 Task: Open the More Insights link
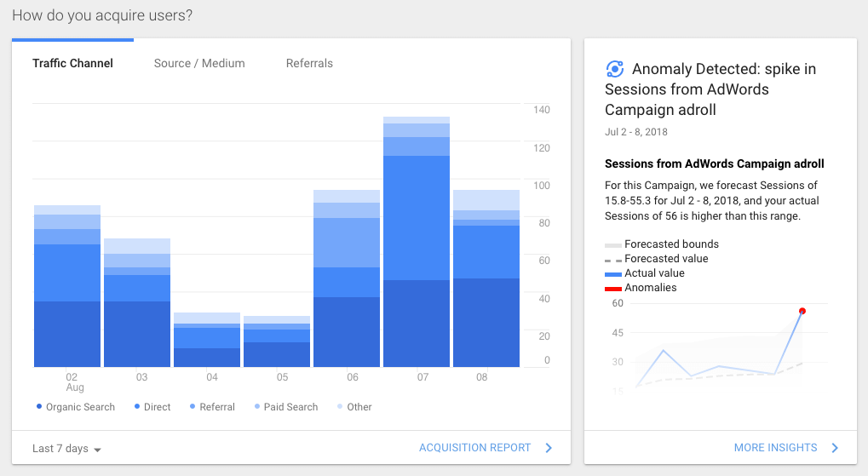point(775,447)
